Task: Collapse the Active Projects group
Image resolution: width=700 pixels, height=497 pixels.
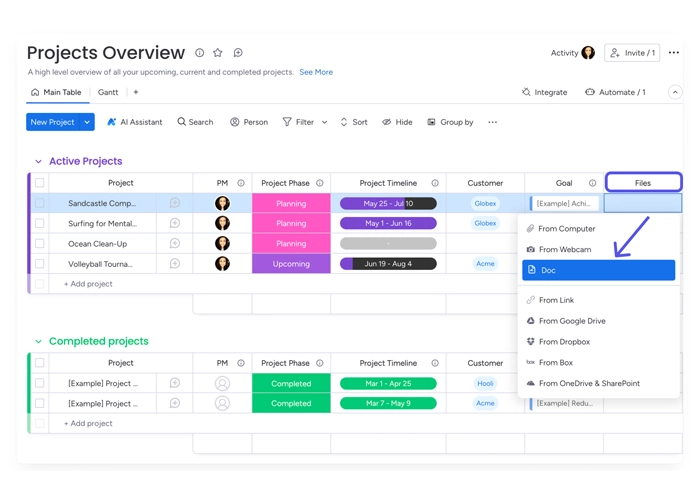Action: (38, 161)
